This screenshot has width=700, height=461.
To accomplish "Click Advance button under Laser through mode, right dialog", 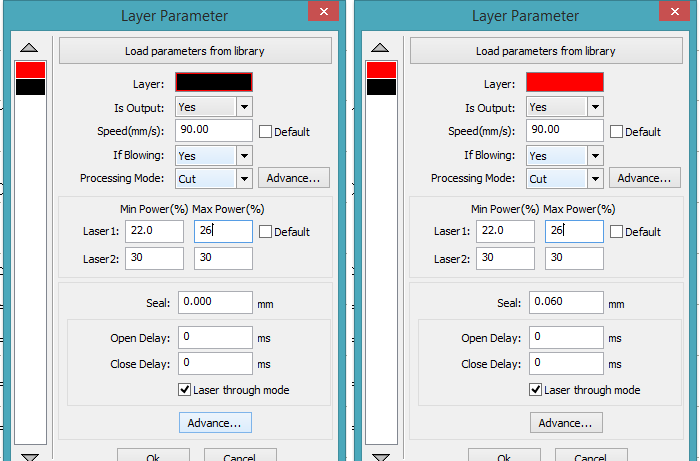I will (566, 423).
